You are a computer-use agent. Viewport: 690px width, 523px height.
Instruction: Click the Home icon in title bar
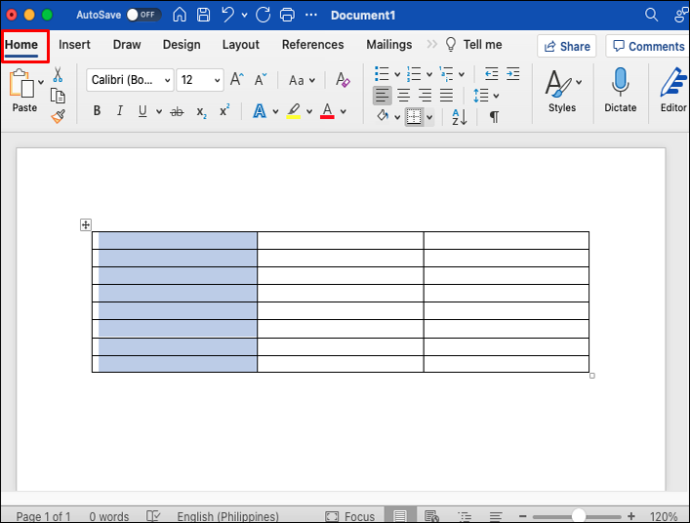[179, 15]
